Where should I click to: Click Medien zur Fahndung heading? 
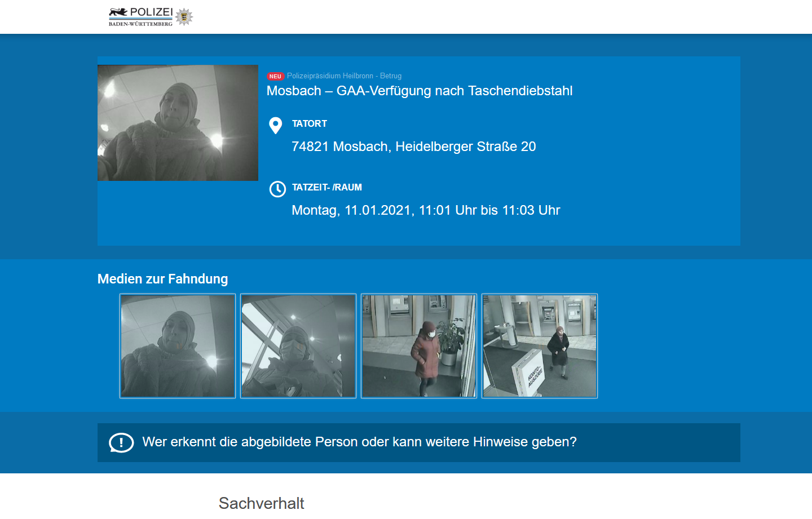pyautogui.click(x=163, y=279)
